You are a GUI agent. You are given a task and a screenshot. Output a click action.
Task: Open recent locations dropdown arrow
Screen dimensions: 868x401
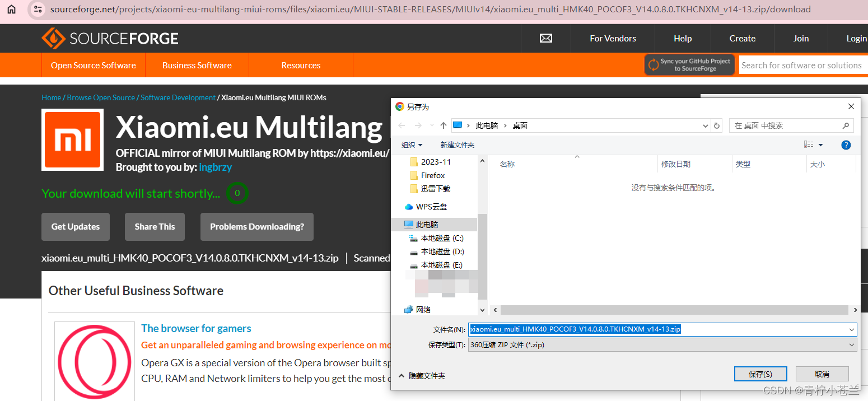click(x=431, y=125)
